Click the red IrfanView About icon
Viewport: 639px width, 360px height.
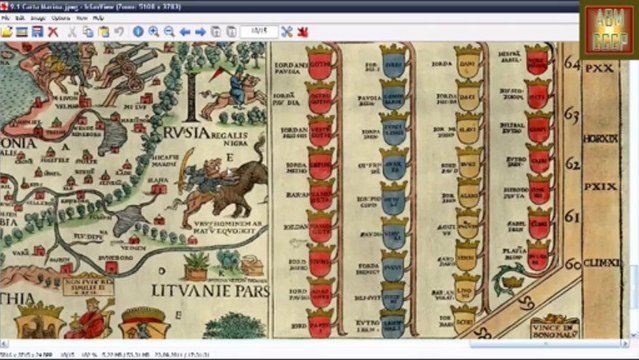(302, 31)
